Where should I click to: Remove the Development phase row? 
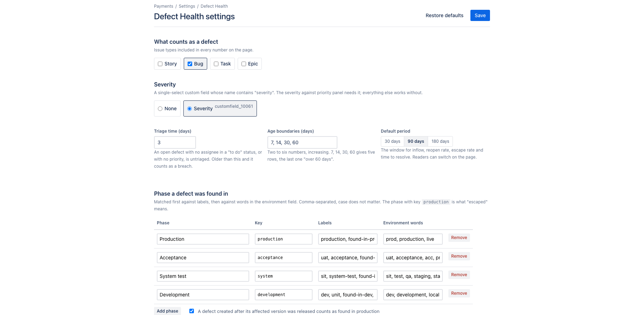click(459, 293)
